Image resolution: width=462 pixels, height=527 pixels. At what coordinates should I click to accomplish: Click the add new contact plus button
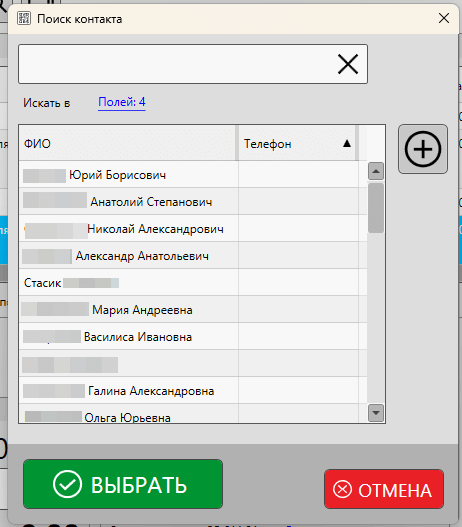coord(423,149)
